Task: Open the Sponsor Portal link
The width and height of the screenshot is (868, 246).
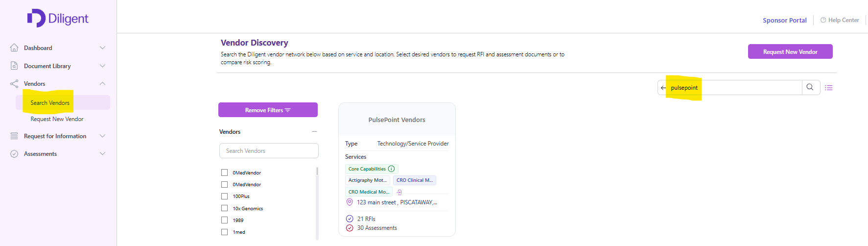Action: pyautogui.click(x=784, y=20)
